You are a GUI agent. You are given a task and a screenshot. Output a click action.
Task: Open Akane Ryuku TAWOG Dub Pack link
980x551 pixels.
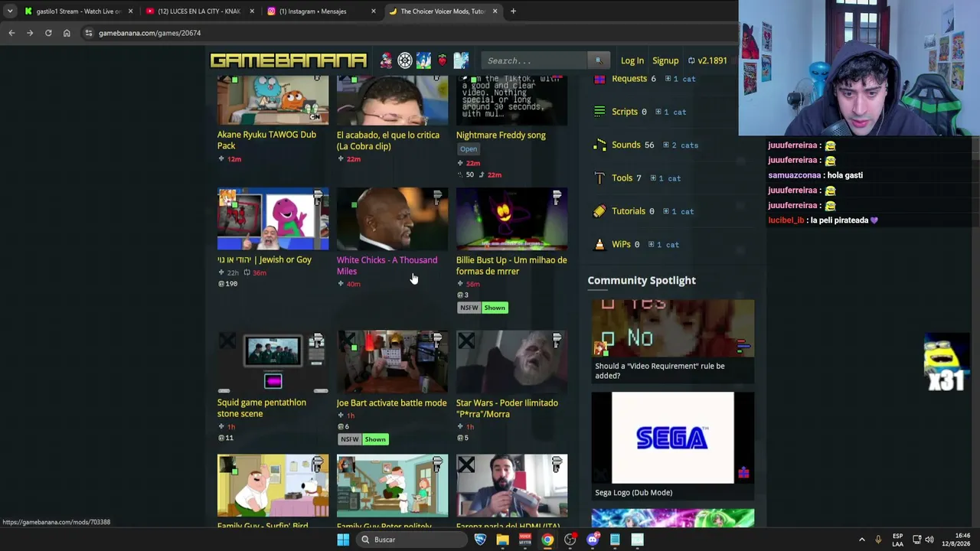pos(266,140)
